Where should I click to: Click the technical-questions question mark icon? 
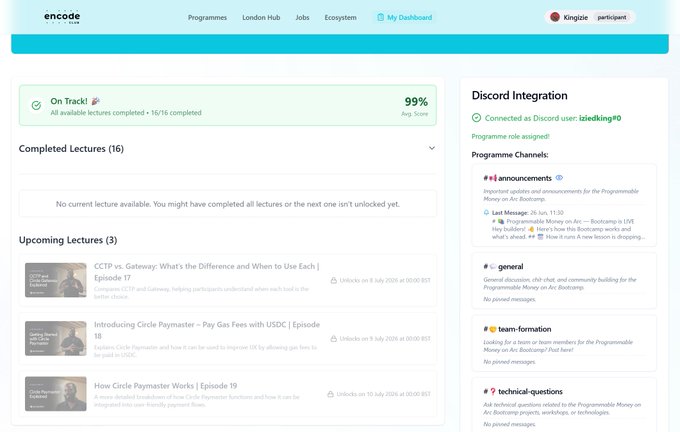coord(493,392)
